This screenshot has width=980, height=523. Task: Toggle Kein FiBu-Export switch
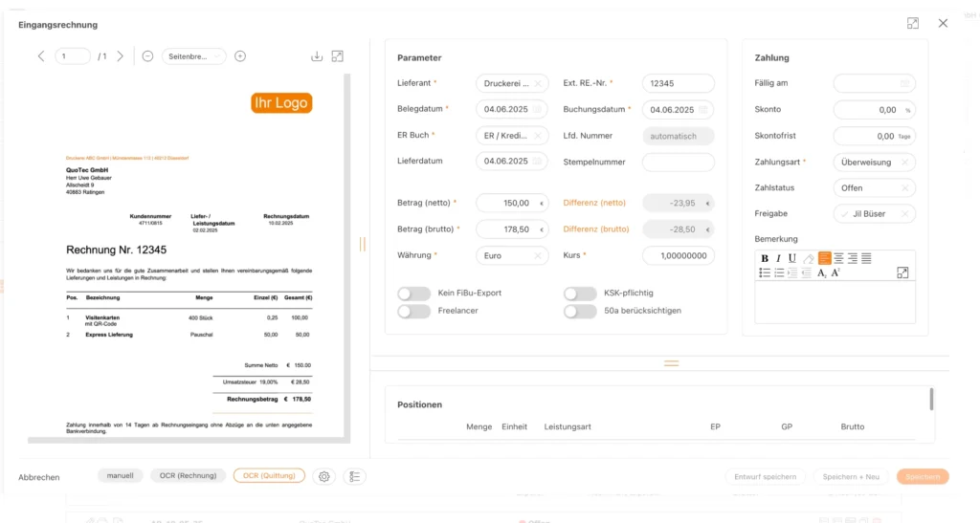tap(413, 294)
